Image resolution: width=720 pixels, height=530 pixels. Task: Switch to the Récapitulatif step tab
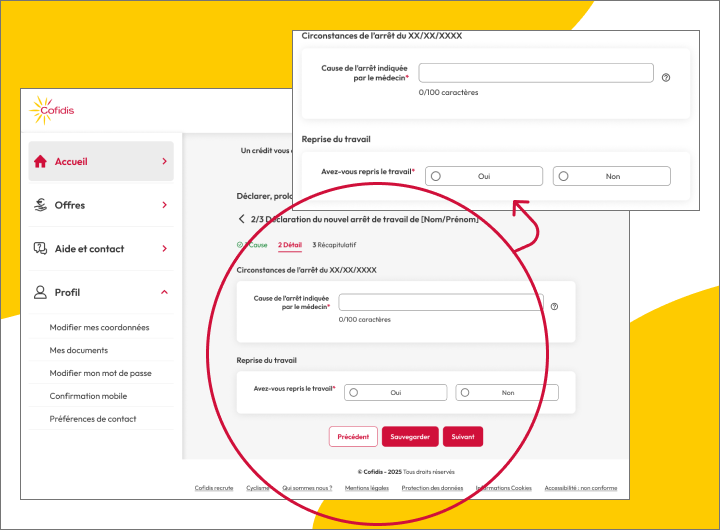click(335, 244)
